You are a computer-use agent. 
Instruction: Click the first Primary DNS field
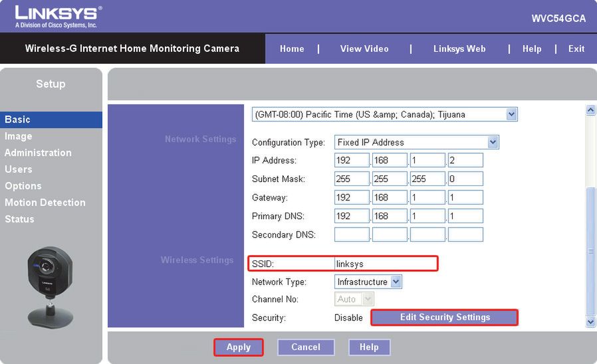352,216
